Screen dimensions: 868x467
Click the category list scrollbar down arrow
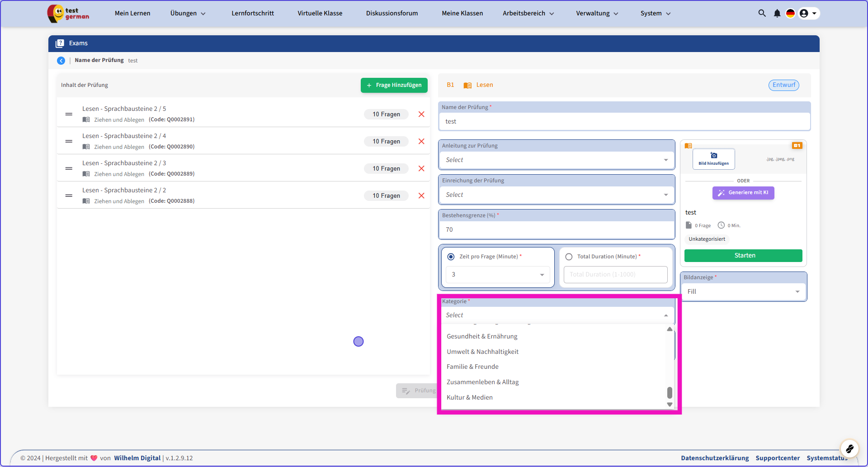(x=670, y=405)
